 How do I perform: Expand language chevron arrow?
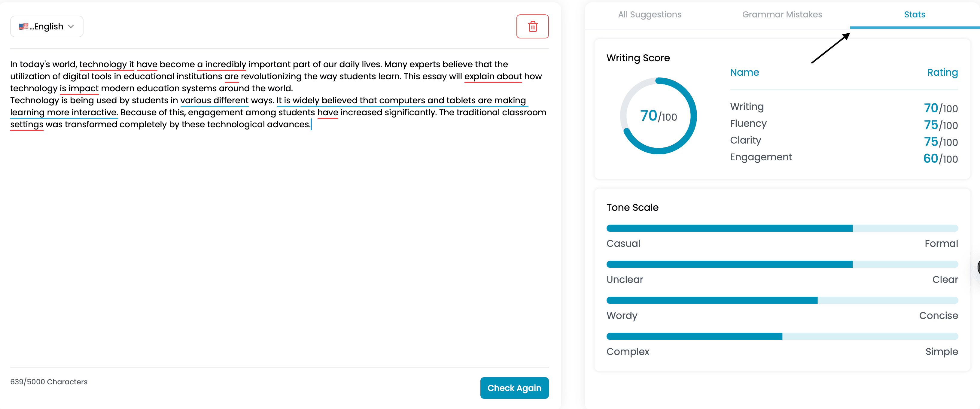point(71,26)
